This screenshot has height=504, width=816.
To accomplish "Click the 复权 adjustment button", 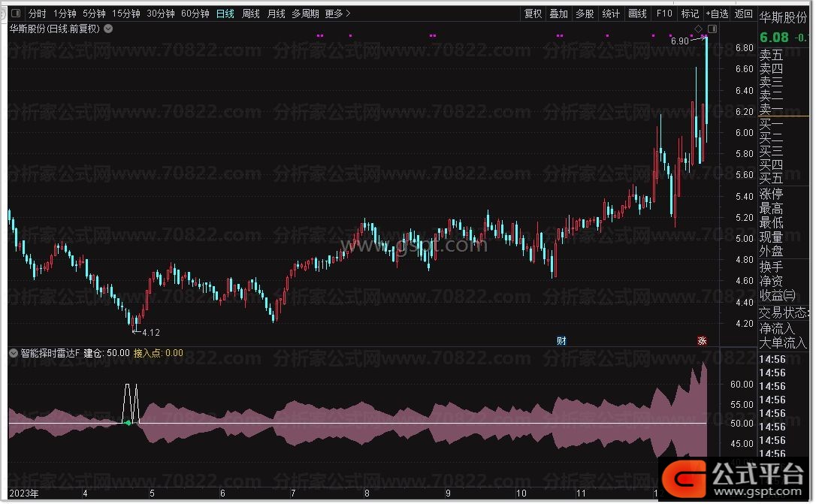I will 533,14.
